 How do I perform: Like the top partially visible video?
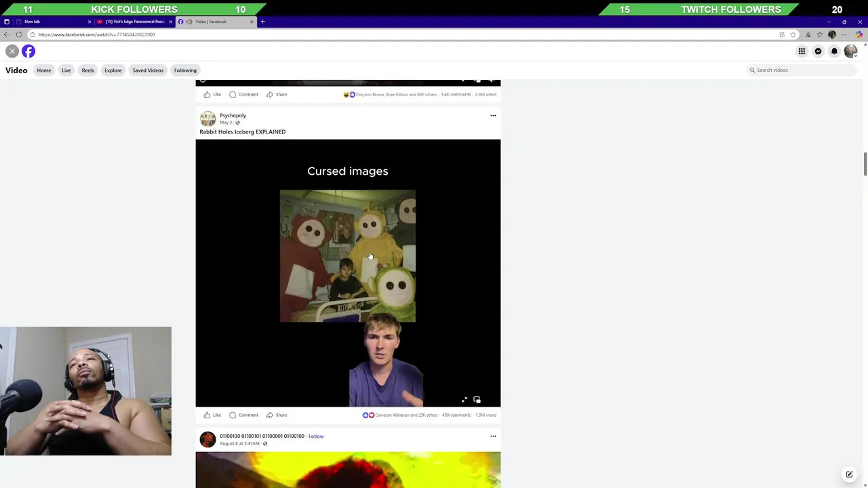[x=212, y=94]
